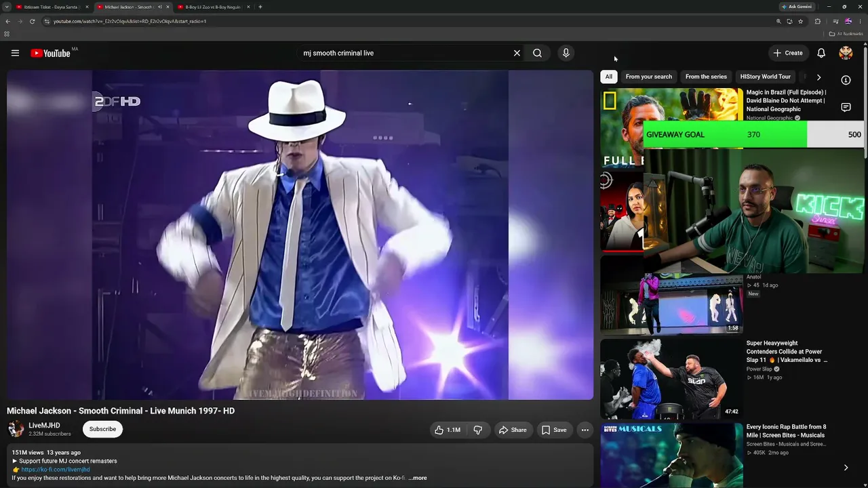
Task: Start voice search with the microphone icon
Action: (x=566, y=53)
